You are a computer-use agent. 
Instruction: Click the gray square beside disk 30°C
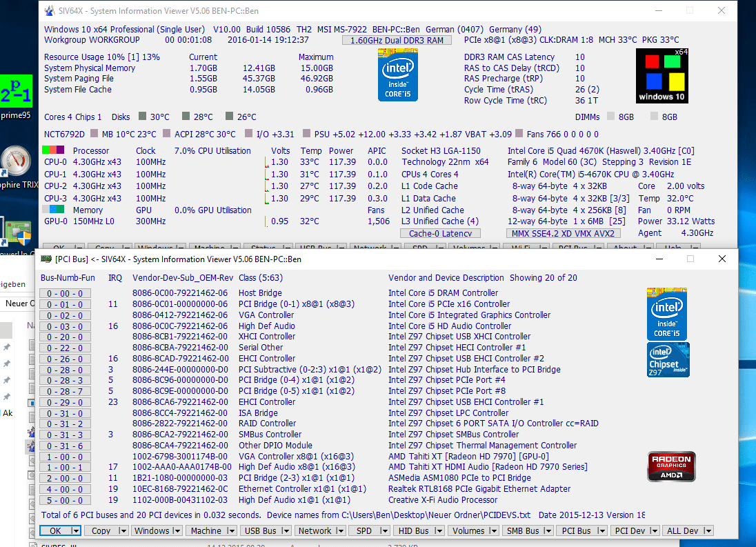[142, 116]
